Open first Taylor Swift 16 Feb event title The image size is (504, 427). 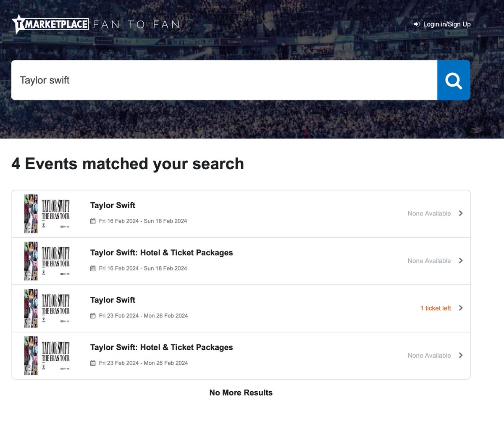coord(113,205)
